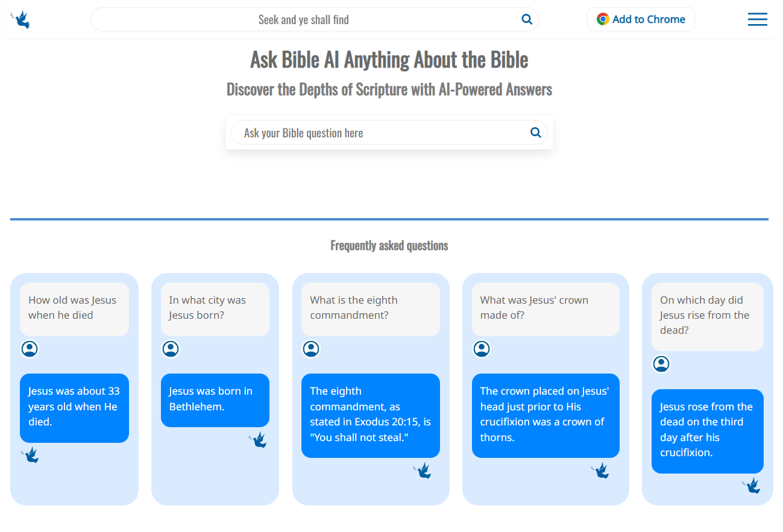This screenshot has height=532, width=783.
Task: Click the Chrome browser icon on Add to Chrome
Action: click(x=602, y=19)
